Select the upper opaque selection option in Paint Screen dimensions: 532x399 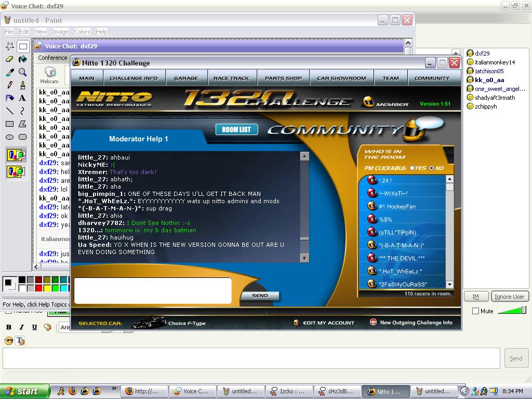coord(16,155)
